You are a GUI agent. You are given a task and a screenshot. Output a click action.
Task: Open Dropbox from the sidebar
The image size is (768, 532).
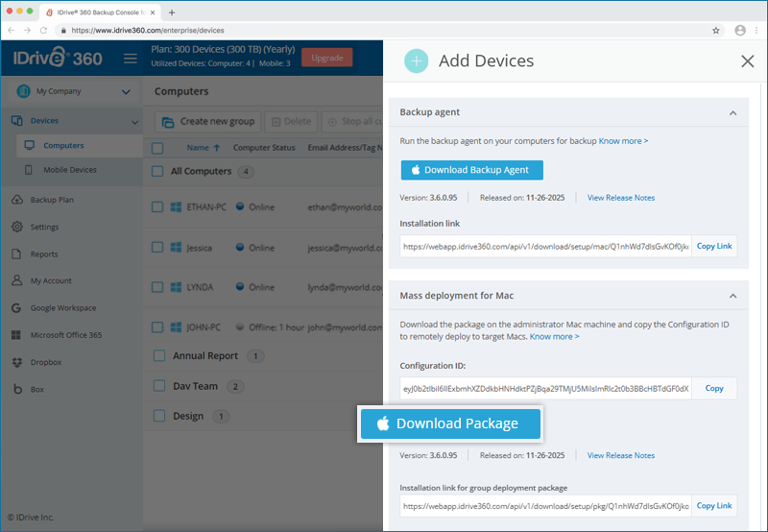pos(17,362)
